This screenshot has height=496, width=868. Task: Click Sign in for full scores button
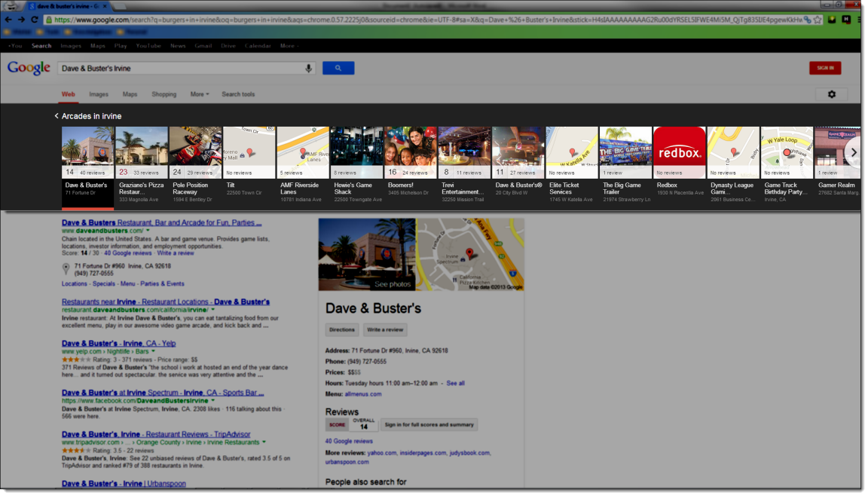[x=429, y=424]
